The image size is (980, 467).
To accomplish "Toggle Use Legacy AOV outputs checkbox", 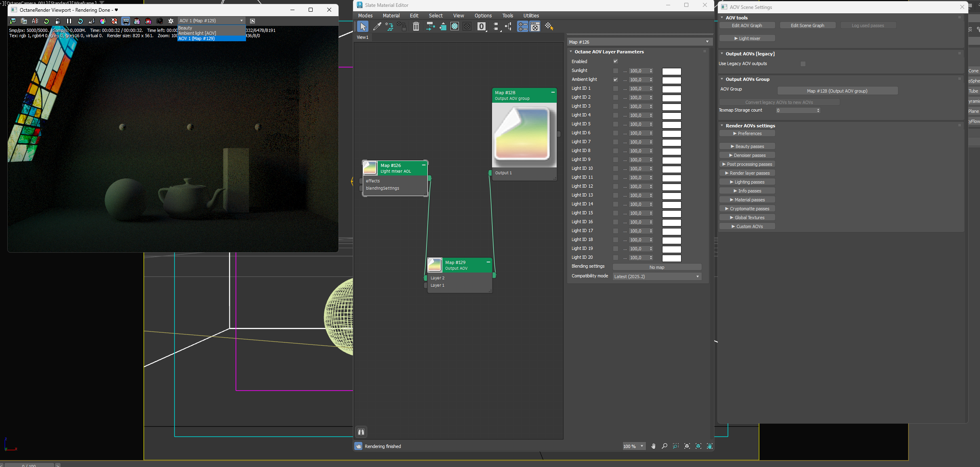I will [x=803, y=64].
